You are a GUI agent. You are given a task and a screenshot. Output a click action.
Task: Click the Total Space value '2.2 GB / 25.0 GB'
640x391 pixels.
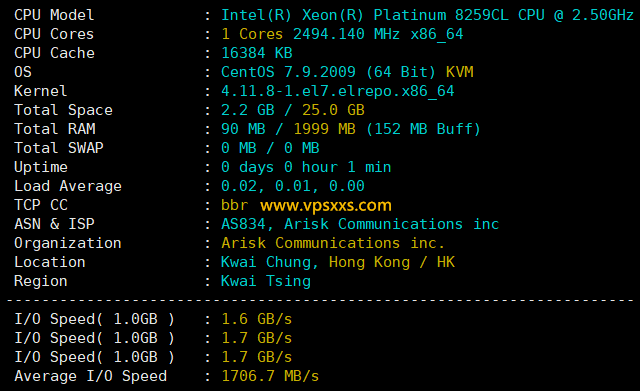pos(293,110)
